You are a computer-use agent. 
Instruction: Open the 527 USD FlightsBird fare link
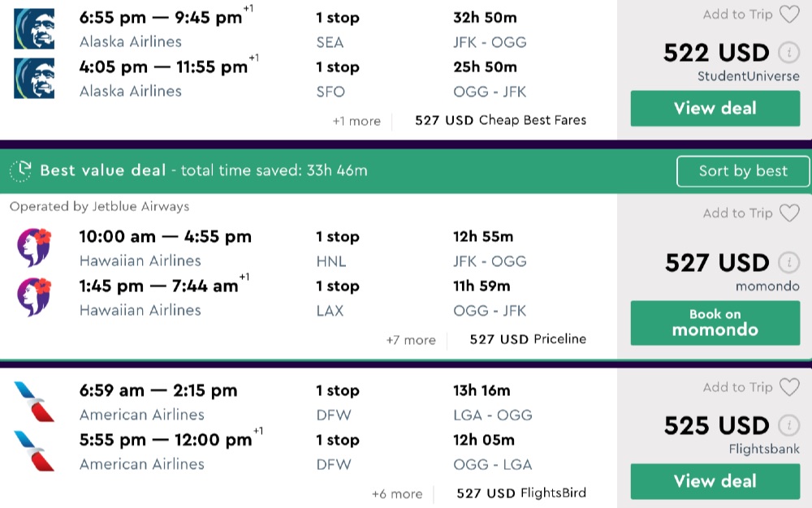[x=520, y=493]
